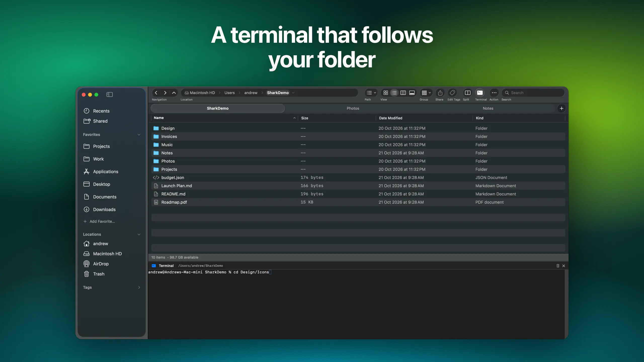Expand the Tags section
The width and height of the screenshot is (644, 362).
pyautogui.click(x=139, y=287)
